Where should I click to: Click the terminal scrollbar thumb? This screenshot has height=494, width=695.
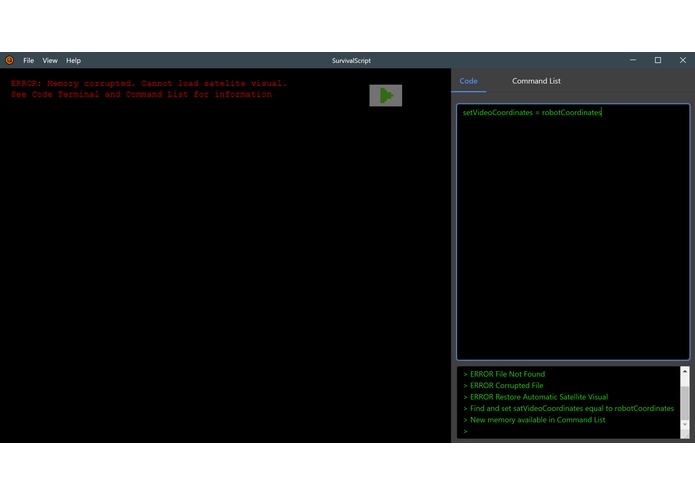[x=685, y=402]
